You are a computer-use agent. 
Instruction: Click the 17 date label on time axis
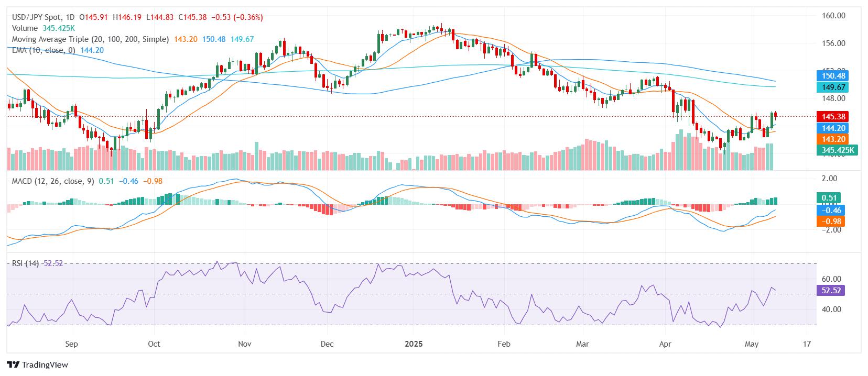point(807,344)
